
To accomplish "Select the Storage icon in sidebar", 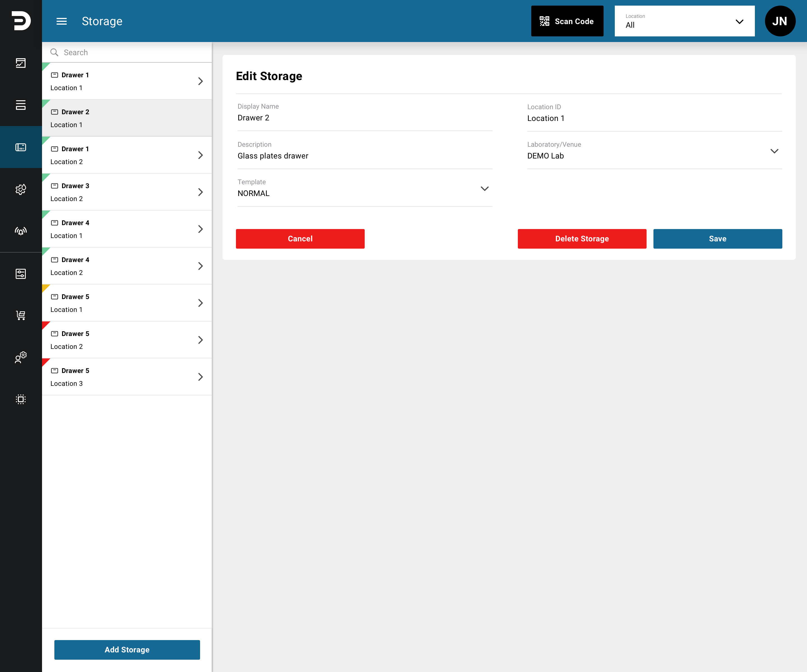I will click(x=21, y=147).
